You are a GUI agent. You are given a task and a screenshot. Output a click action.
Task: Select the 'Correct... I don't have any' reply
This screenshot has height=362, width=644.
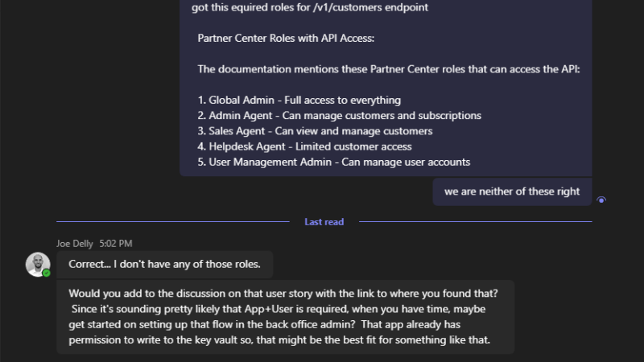click(164, 263)
